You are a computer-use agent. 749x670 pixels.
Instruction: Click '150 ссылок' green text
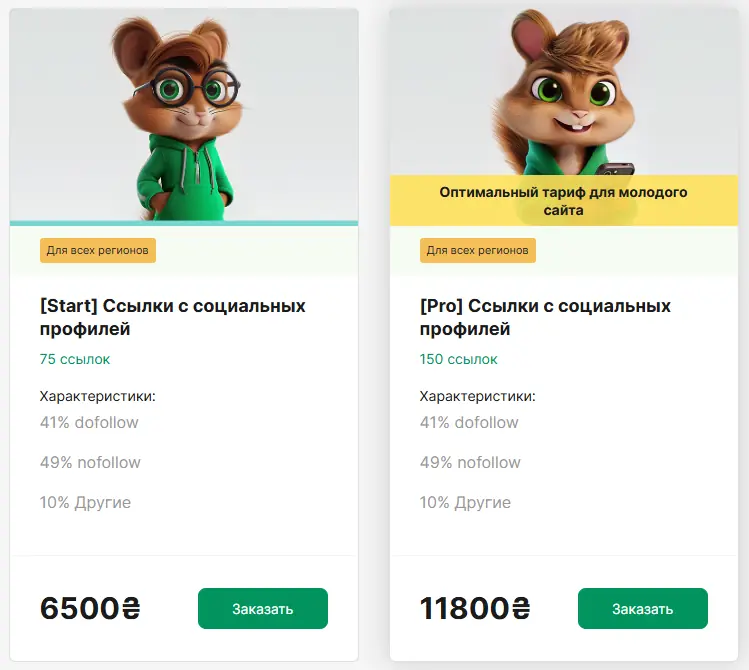click(459, 359)
